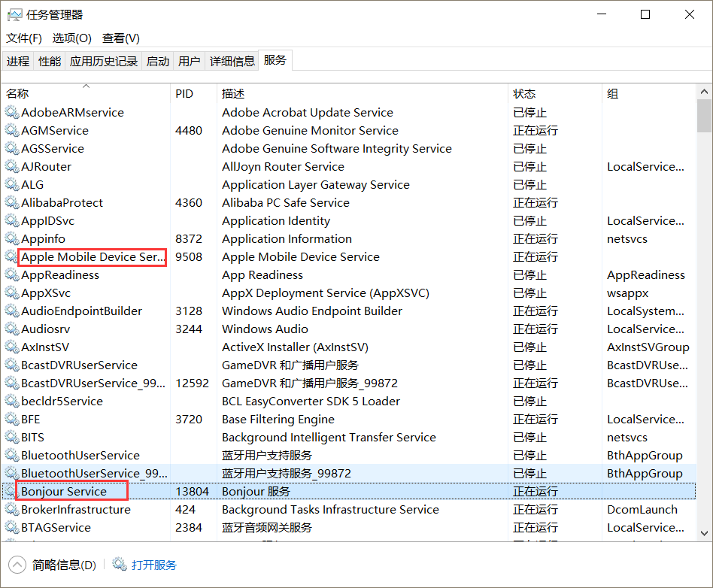Image resolution: width=713 pixels, height=588 pixels.
Task: Click the scrollbar up arrow
Action: pos(704,90)
